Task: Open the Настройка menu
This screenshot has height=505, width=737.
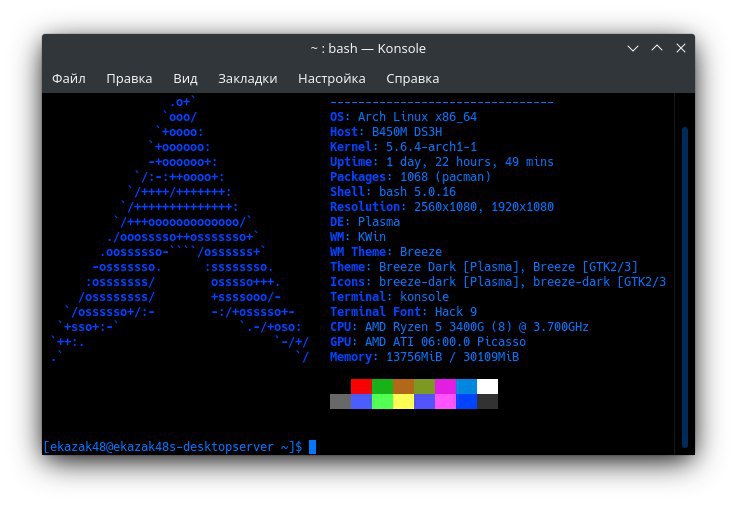Action: pos(332,79)
